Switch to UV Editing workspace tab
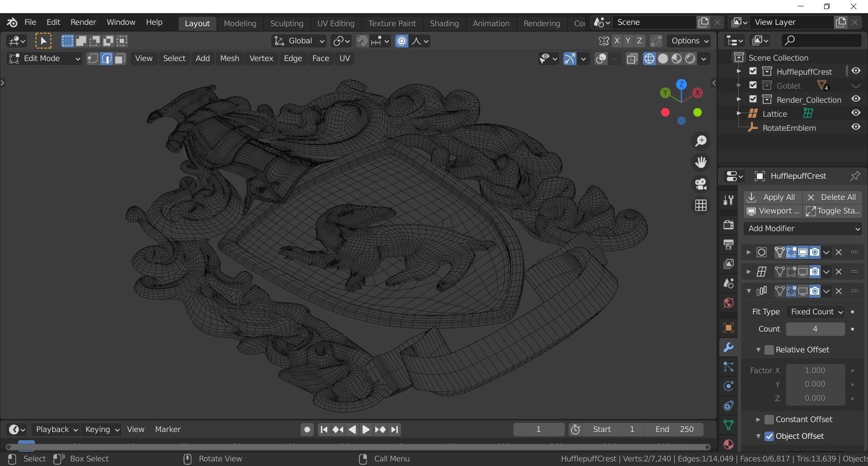The height and width of the screenshot is (466, 868). (x=335, y=24)
